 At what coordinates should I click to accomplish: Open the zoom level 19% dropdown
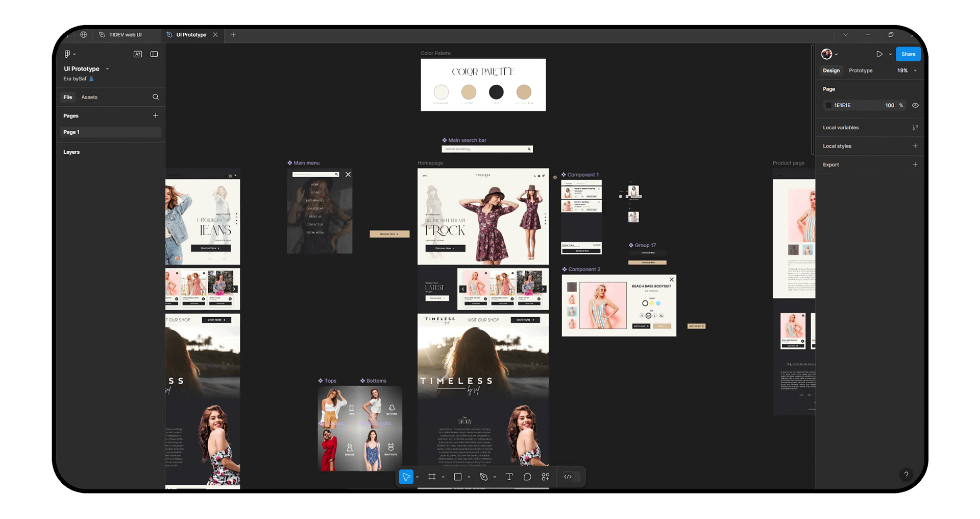(x=907, y=70)
